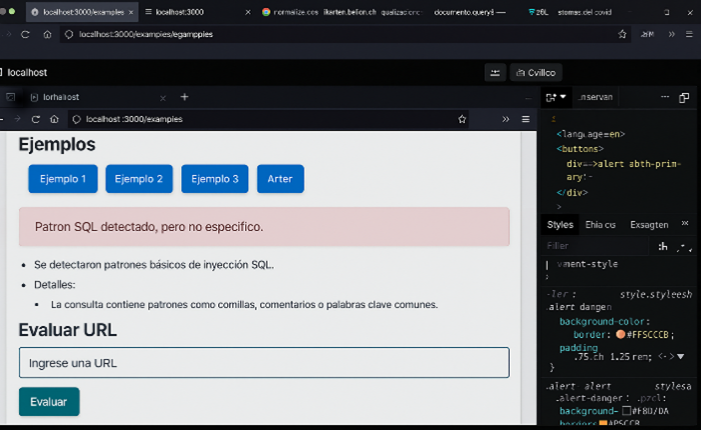701x430 pixels.
Task: Click the sliders settings icon beside Cvillco
Action: click(494, 73)
